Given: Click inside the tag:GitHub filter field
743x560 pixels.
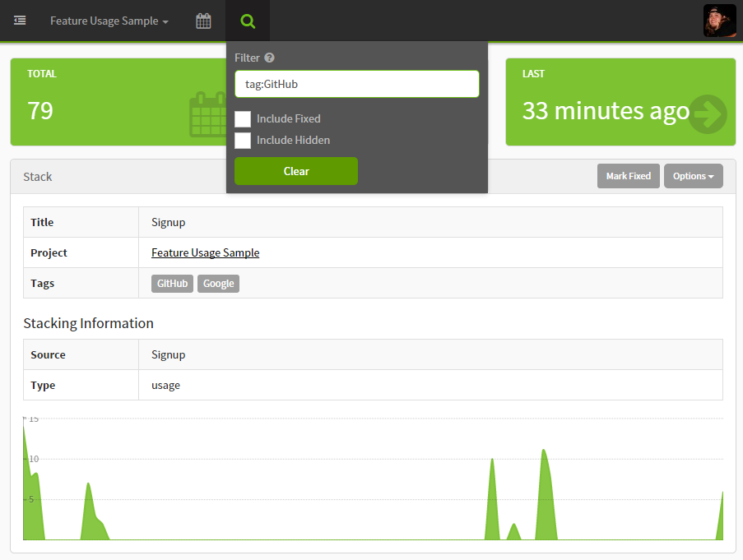Looking at the screenshot, I should pos(356,83).
